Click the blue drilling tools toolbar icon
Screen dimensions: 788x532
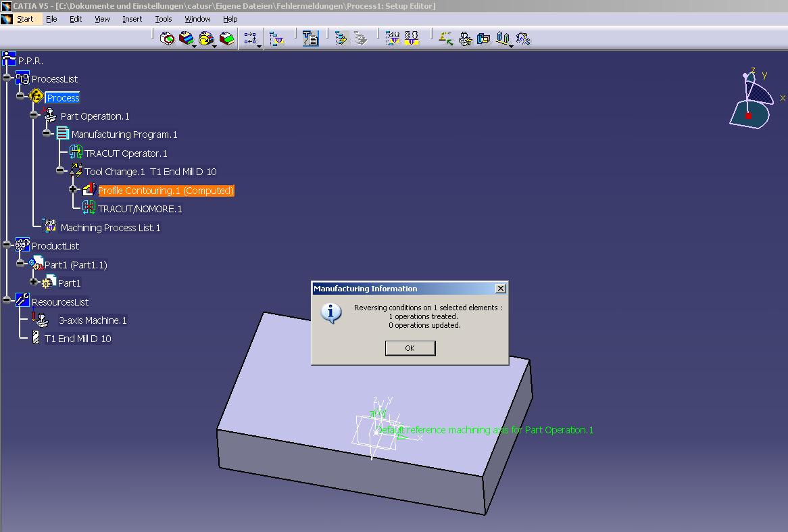[503, 39]
